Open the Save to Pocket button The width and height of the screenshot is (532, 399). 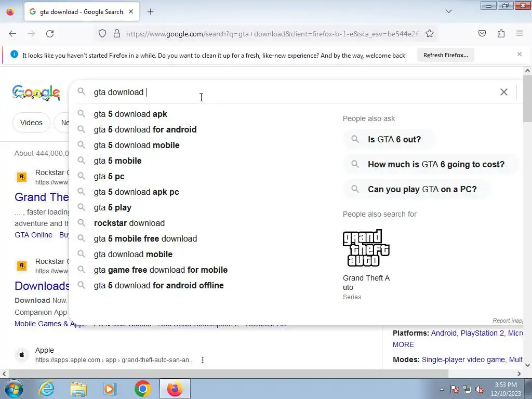pyautogui.click(x=482, y=33)
